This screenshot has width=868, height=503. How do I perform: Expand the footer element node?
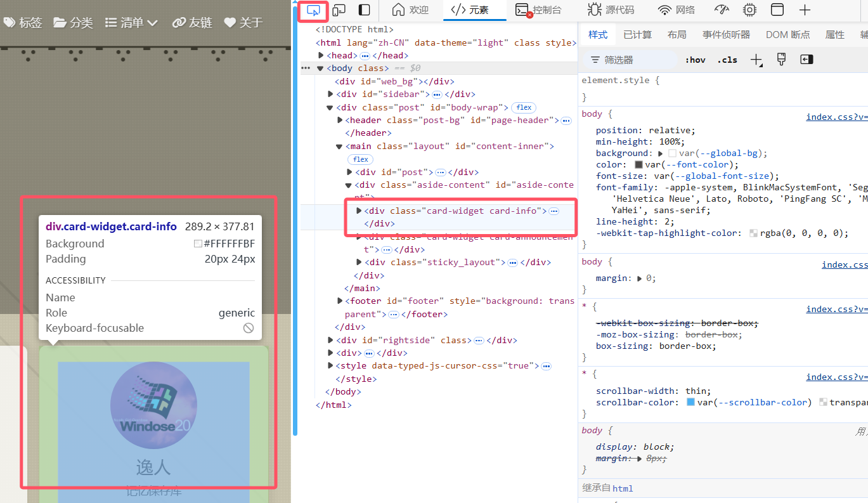pos(340,301)
